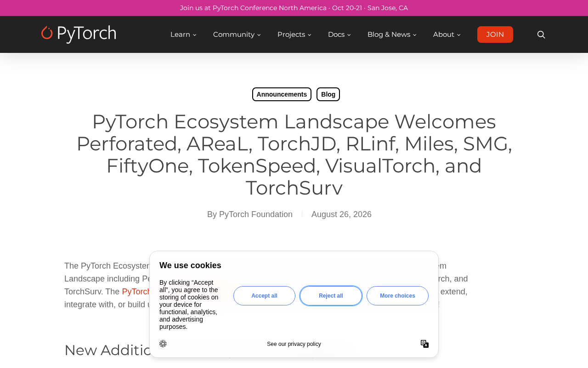Click PyTorch Conference banner announcement
The width and height of the screenshot is (588, 368).
[x=294, y=8]
